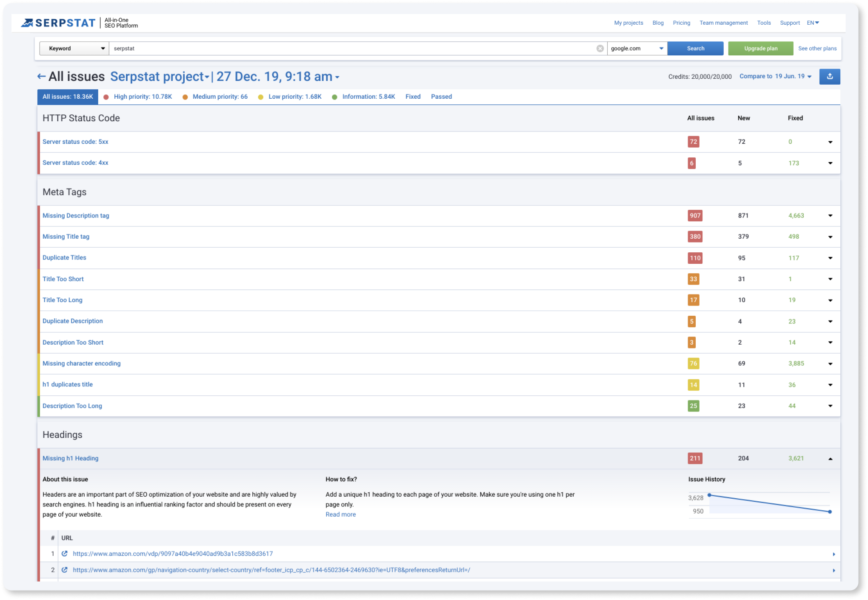
Task: Open Team management in top navigation
Action: tap(723, 23)
